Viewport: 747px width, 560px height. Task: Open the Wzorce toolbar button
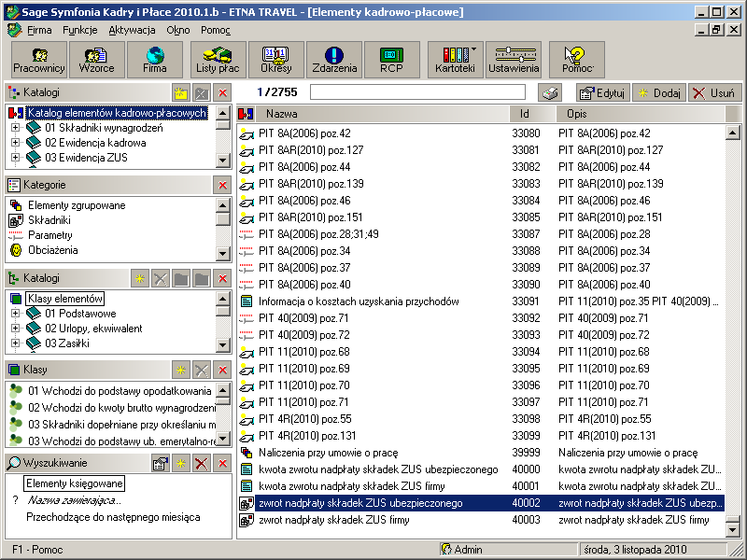point(97,60)
